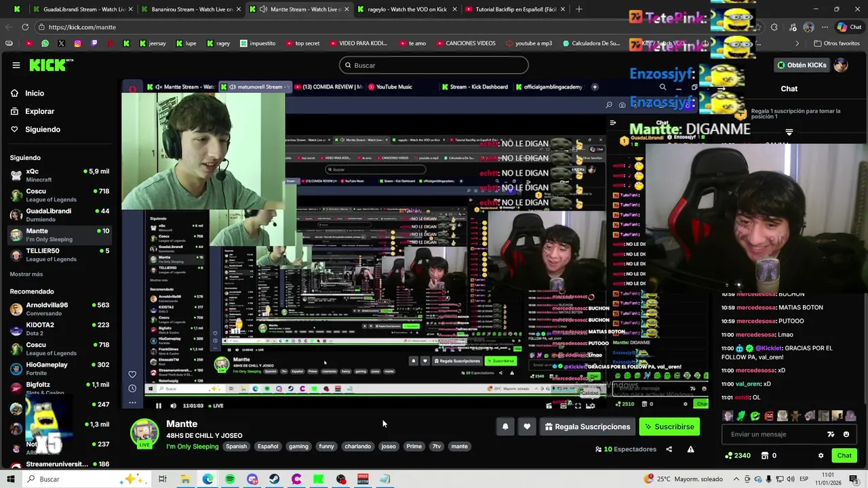Open HioGameplay recommended channel

pyautogui.click(x=60, y=368)
